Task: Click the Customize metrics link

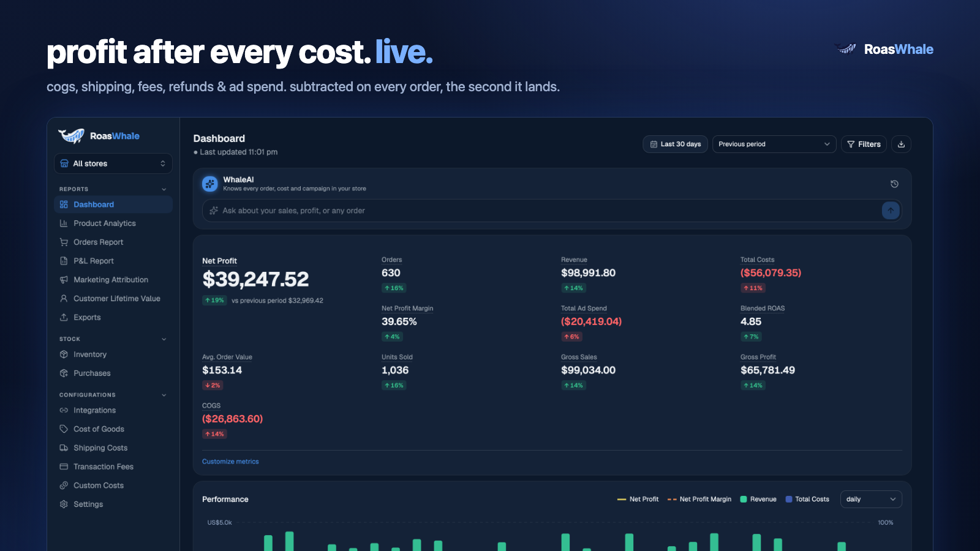Action: (x=230, y=462)
